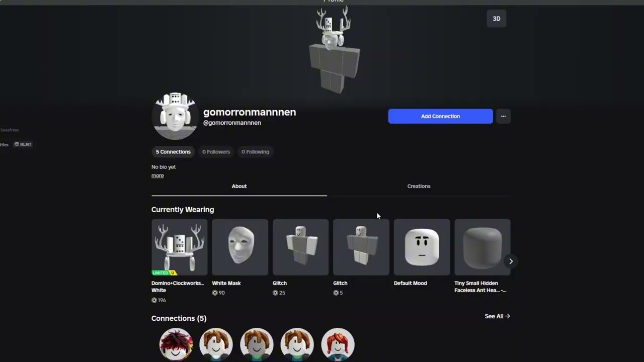View the 0 Following list
Screen dimensions: 644x362
pos(255,152)
